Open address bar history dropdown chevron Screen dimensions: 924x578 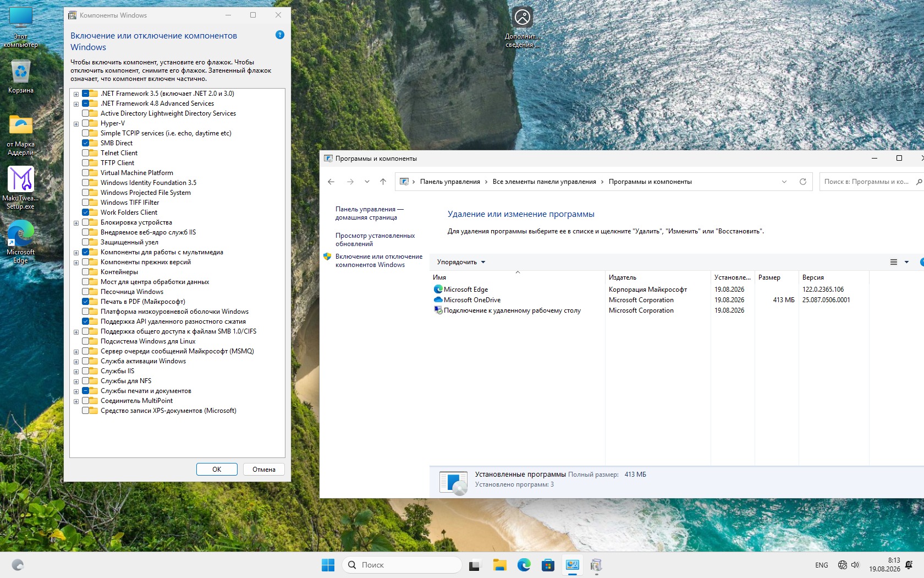click(784, 182)
